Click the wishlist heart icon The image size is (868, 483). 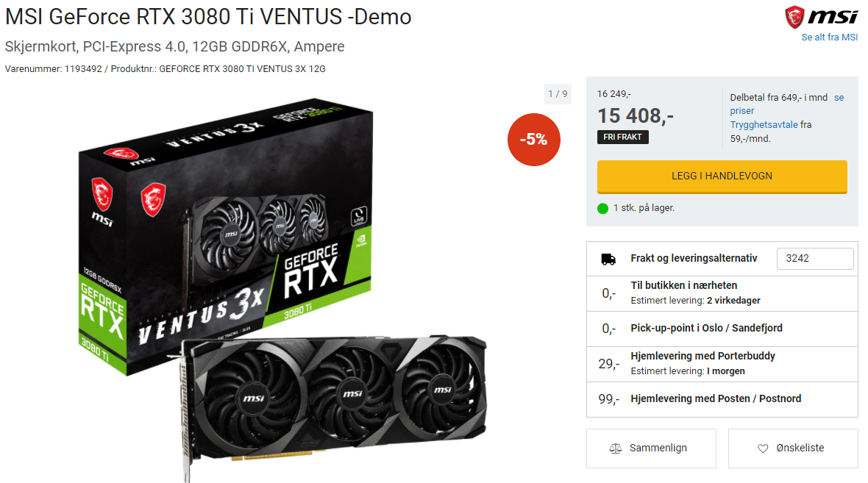[x=763, y=448]
